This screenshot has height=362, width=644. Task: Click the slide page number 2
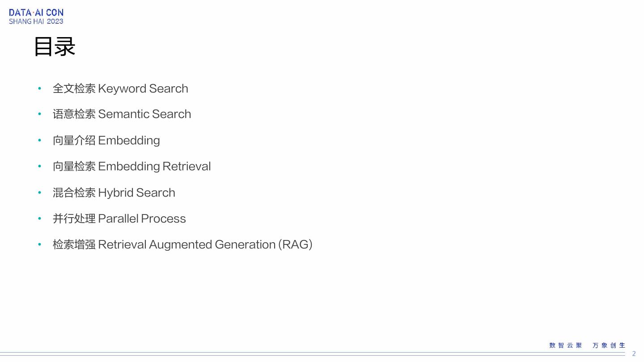pos(634,354)
